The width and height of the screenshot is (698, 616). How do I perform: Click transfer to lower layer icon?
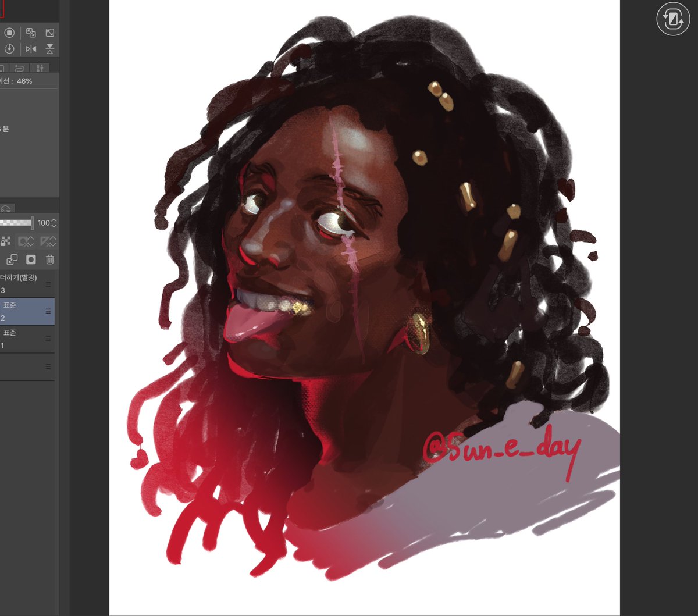(x=12, y=259)
